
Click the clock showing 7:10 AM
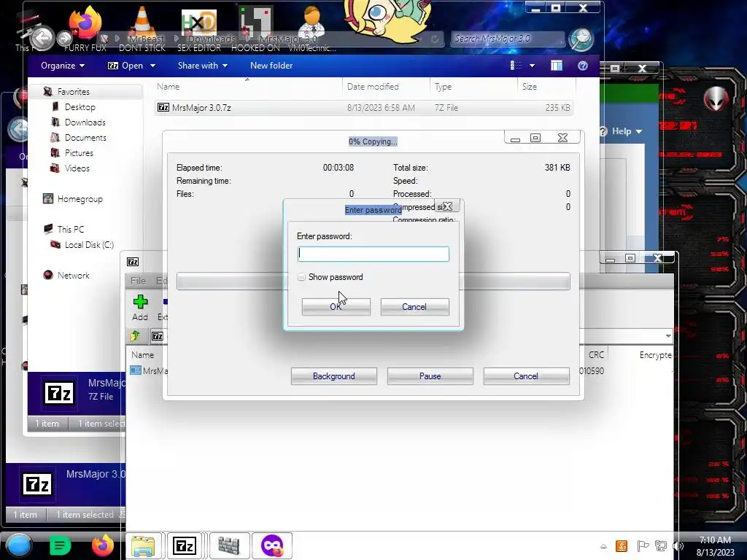[x=715, y=546]
